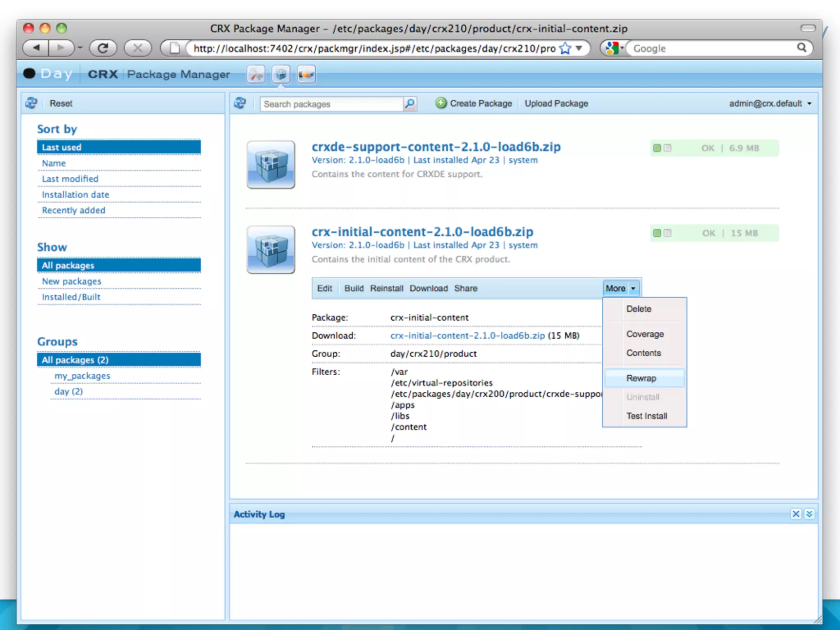Viewport: 840px width, 630px height.
Task: Open browser back-history dropdown arrow
Action: [80, 48]
